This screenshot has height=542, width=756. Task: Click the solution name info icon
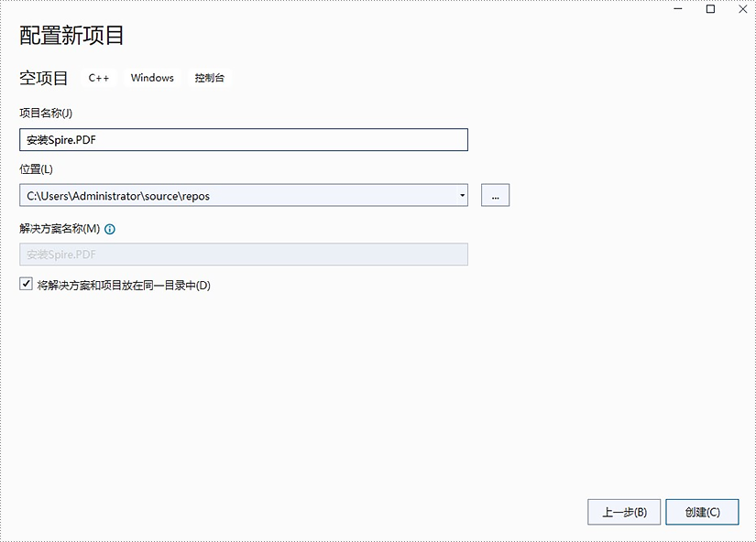click(x=110, y=229)
